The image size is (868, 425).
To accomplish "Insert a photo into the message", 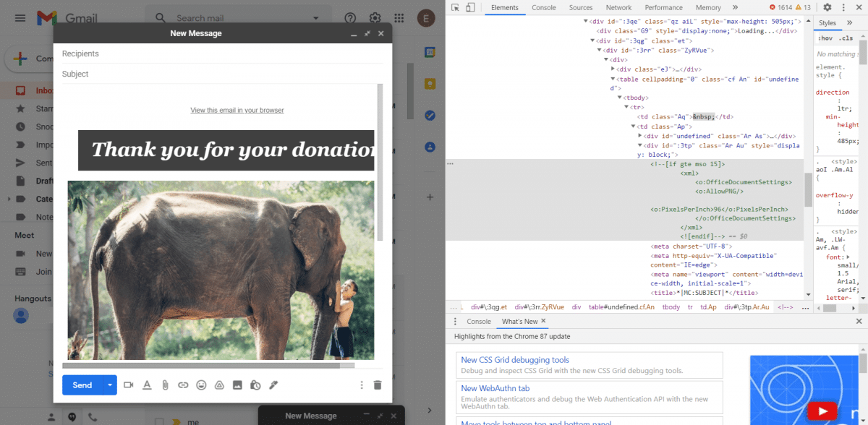I will (x=237, y=385).
